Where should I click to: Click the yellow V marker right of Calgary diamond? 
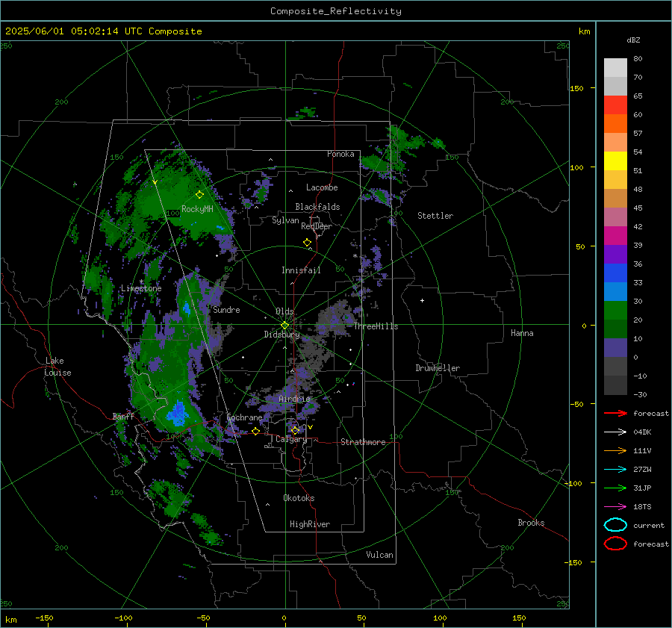pos(310,427)
